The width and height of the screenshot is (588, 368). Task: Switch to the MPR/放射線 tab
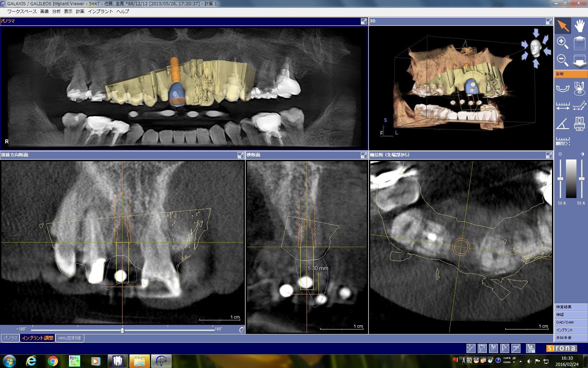click(x=70, y=338)
